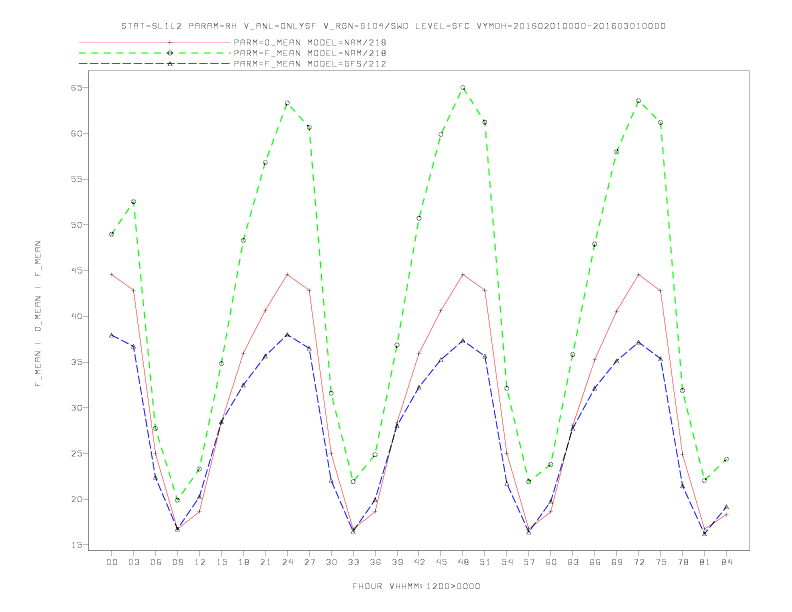This screenshot has width=792, height=612.
Task: Click y-axis tick label 35
Action: pos(77,362)
